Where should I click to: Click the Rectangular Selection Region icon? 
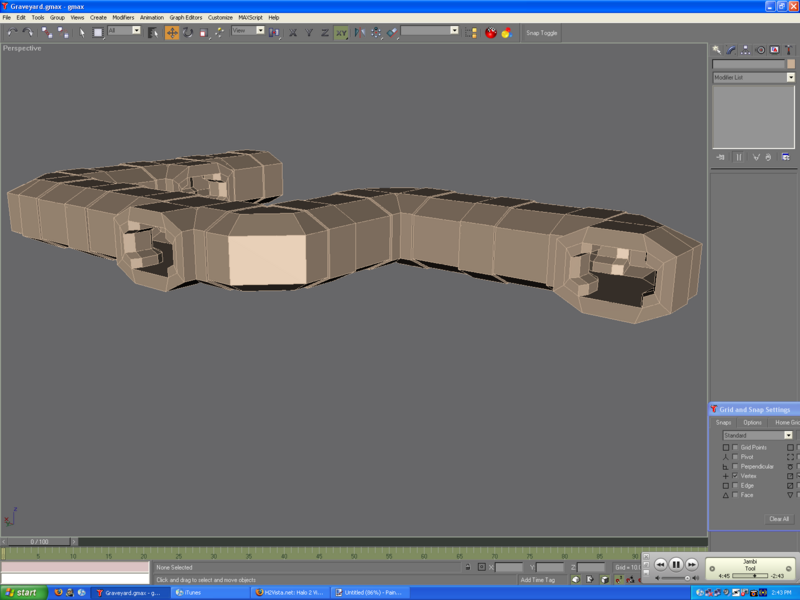coord(97,33)
